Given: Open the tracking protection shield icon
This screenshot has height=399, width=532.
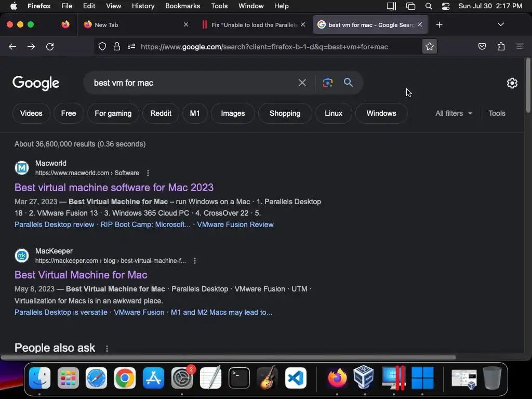Looking at the screenshot, I should [x=102, y=46].
